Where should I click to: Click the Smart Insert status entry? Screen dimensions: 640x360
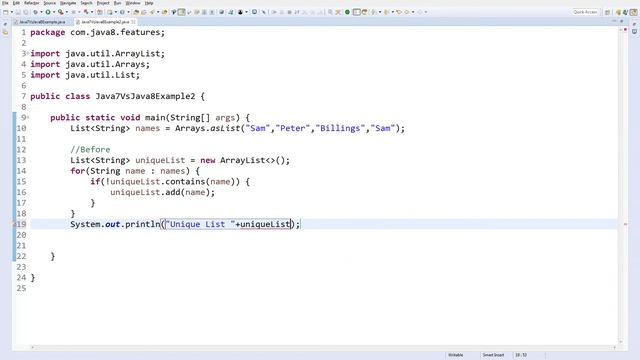(x=493, y=355)
